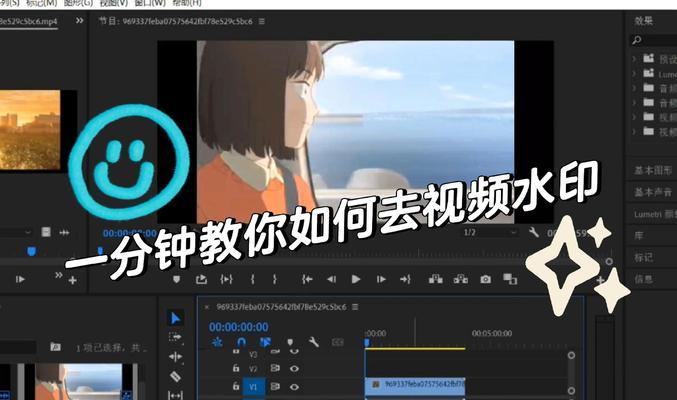The image size is (677, 400).
Task: Open Program panel menu
Action: click(x=262, y=21)
